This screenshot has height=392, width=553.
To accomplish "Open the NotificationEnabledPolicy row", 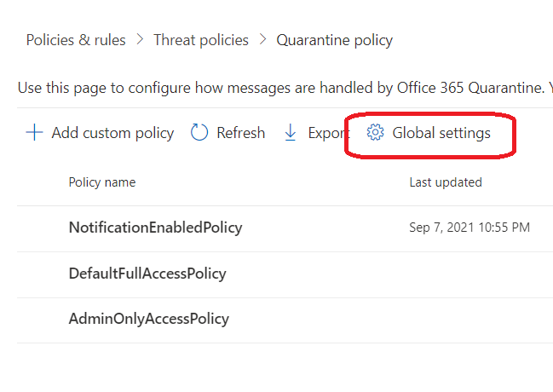I will pos(155,228).
